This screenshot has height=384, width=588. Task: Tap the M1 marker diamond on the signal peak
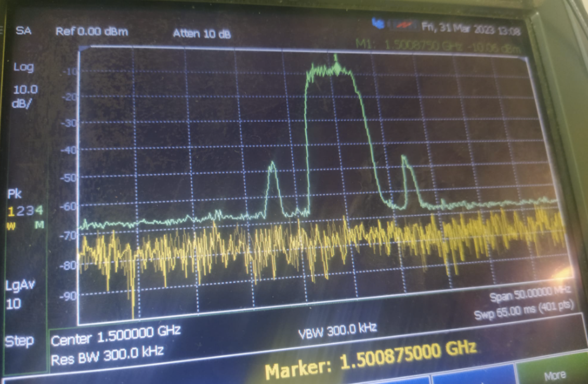coord(337,67)
